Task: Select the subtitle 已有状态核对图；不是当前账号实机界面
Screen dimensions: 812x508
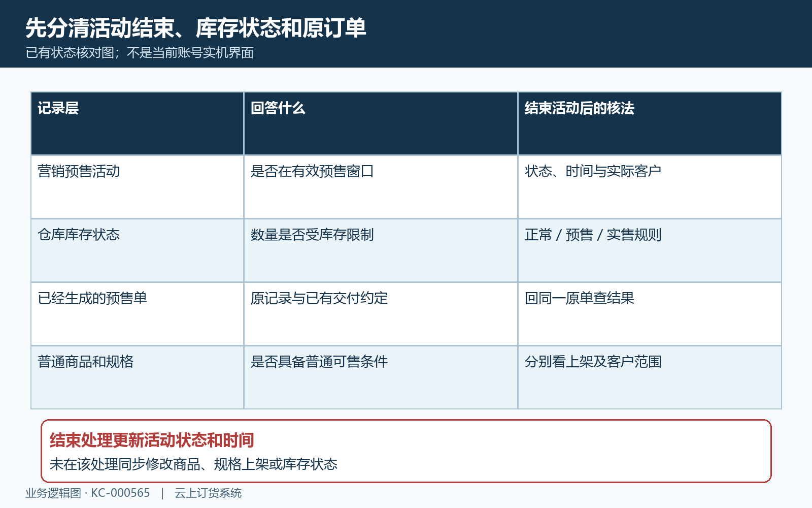Action: point(140,53)
